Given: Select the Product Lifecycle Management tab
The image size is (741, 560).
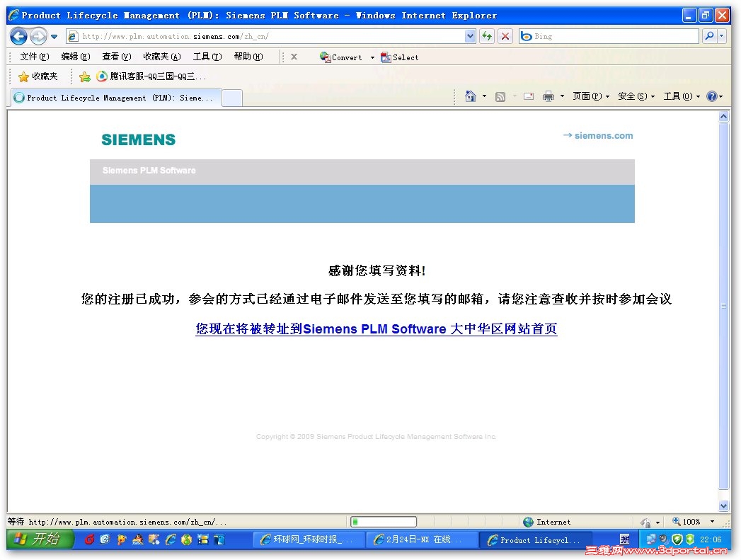Looking at the screenshot, I should [116, 98].
